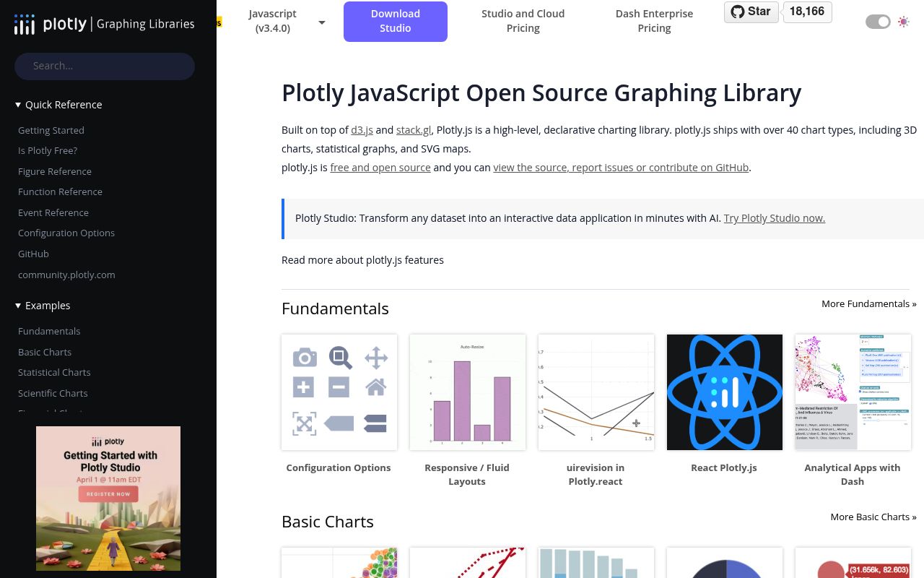Open the GitHub link in Quick Reference
924x578 pixels.
(33, 254)
